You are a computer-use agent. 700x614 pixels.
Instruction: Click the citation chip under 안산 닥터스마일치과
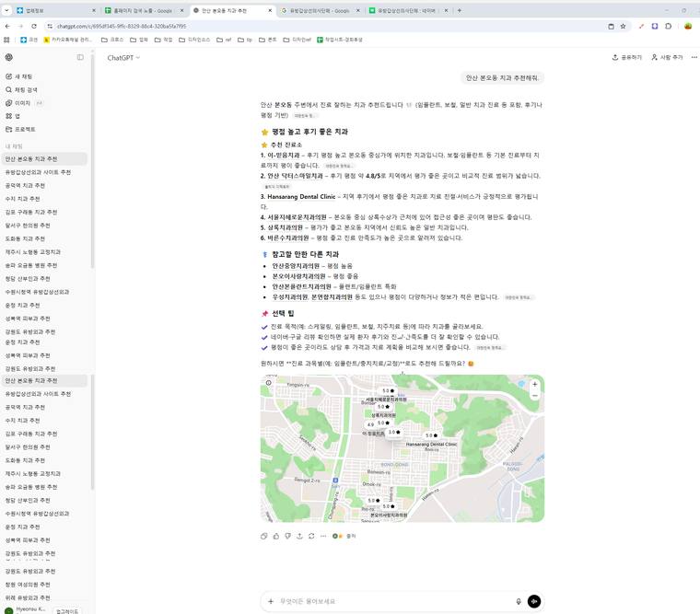click(x=277, y=187)
